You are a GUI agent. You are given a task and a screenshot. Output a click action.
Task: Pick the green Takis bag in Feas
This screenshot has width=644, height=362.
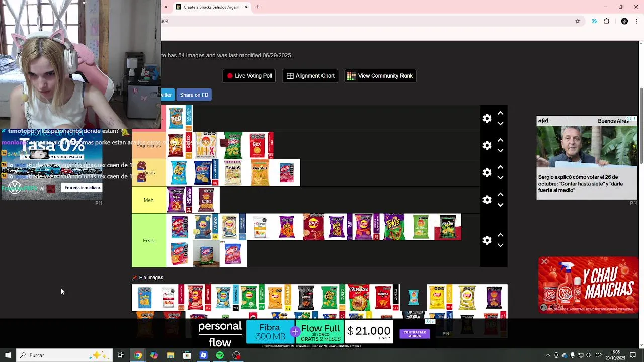[394, 227]
